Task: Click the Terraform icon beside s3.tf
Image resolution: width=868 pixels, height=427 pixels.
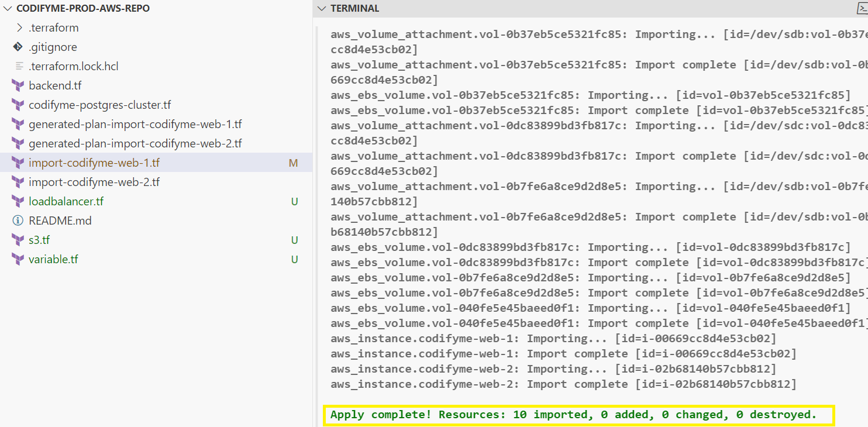Action: pyautogui.click(x=18, y=240)
